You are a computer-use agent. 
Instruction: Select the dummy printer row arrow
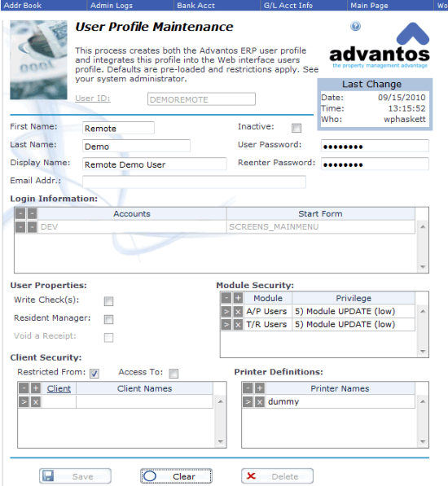click(x=248, y=401)
